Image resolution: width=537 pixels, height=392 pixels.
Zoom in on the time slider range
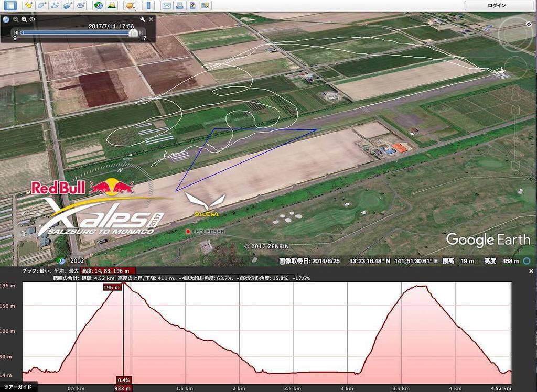pos(24,19)
